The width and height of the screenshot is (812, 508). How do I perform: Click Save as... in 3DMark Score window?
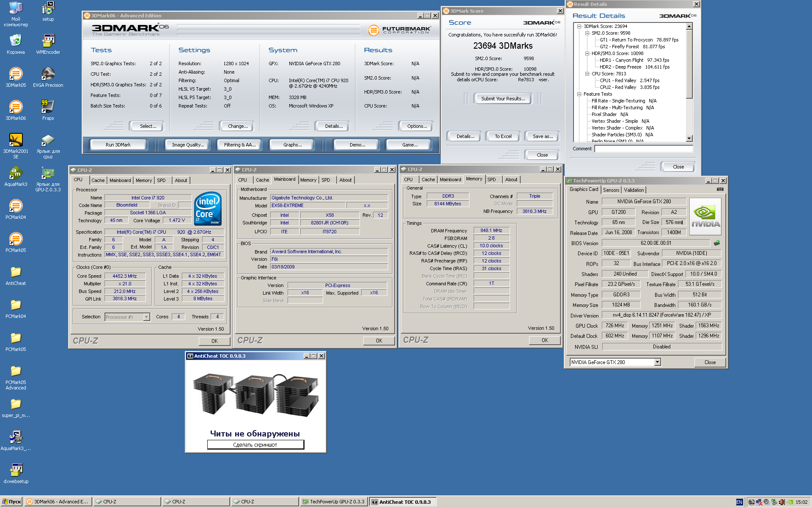pyautogui.click(x=543, y=136)
